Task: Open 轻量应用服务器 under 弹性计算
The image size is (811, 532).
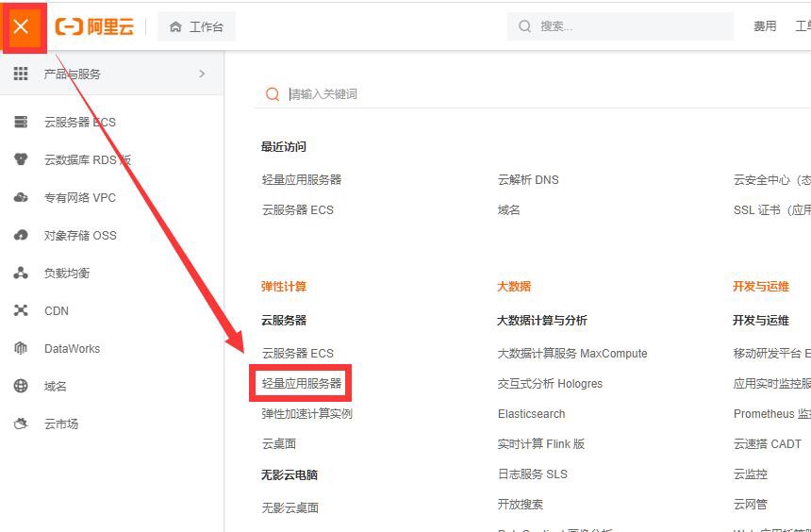Action: (x=302, y=384)
